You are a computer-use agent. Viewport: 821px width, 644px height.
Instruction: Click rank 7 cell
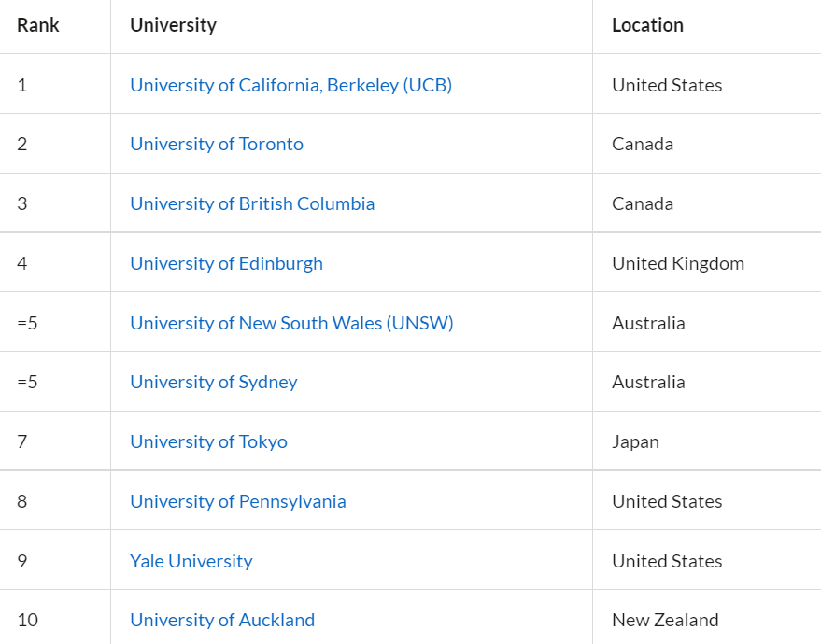[x=22, y=441]
